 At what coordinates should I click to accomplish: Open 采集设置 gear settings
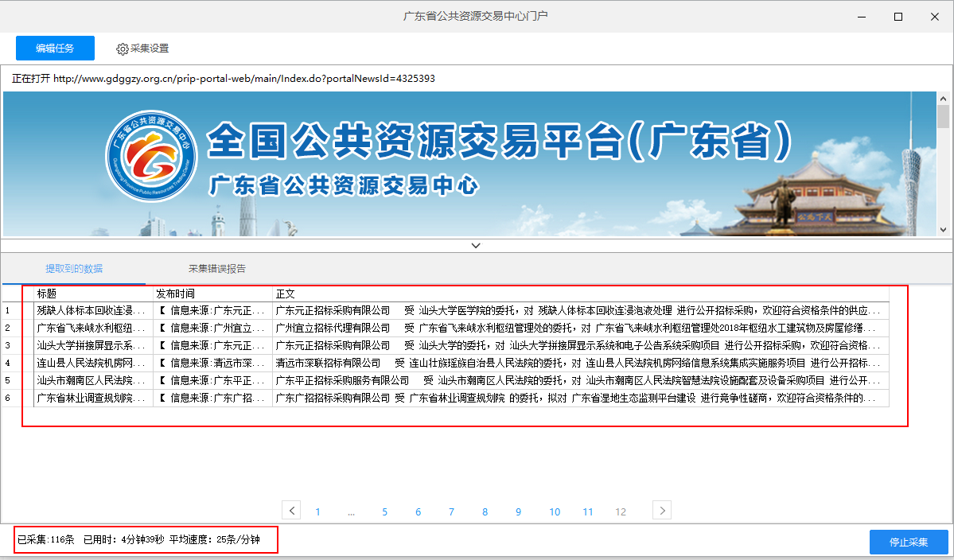tap(142, 49)
